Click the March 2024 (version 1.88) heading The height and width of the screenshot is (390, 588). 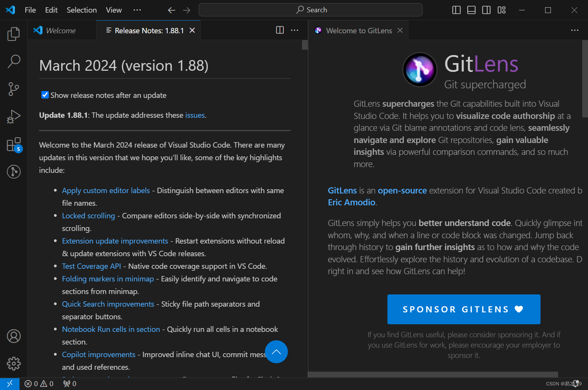pos(124,66)
